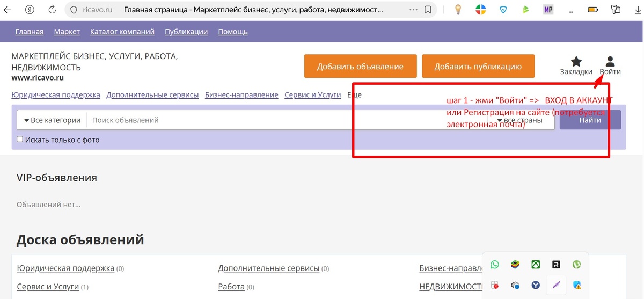
Task: Go back with the browser back arrow
Action: click(8, 9)
